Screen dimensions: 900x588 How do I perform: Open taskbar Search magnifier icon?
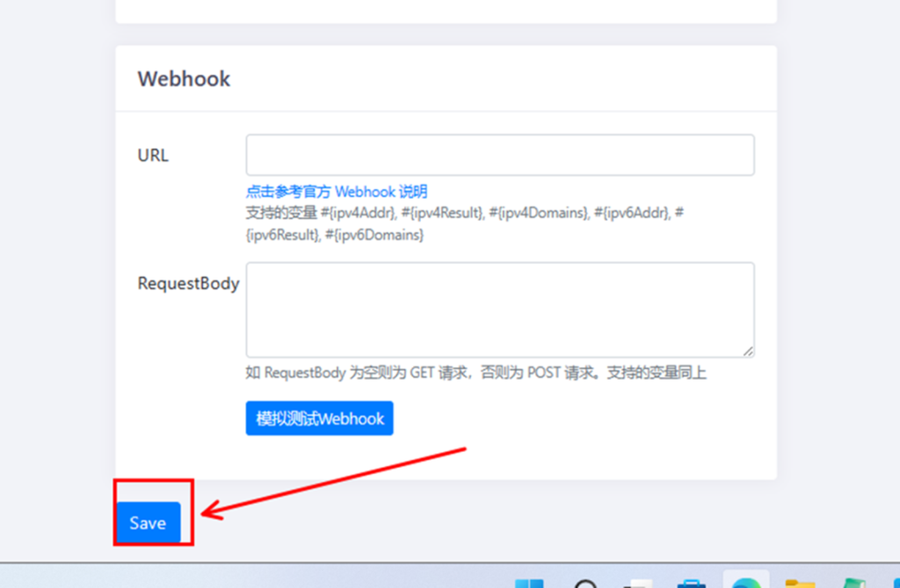[x=584, y=584]
